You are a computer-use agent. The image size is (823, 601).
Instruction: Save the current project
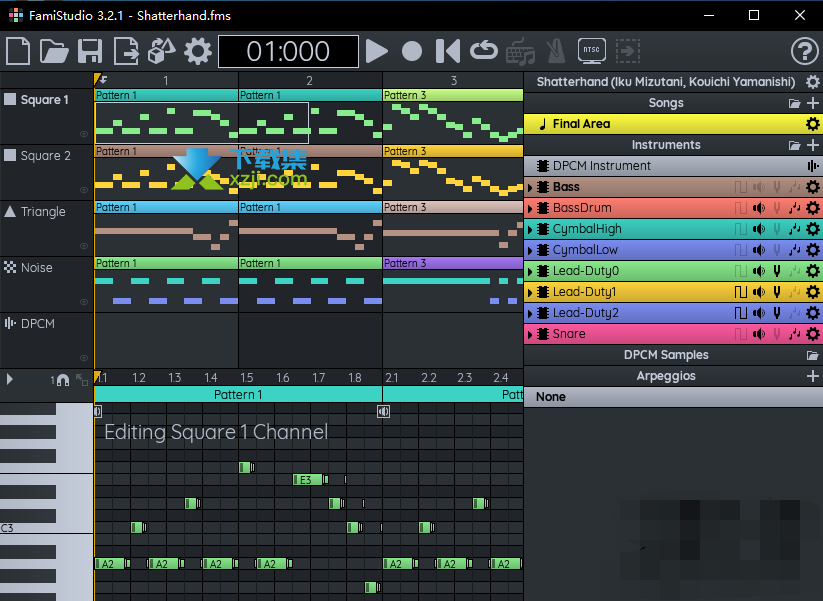coord(90,51)
